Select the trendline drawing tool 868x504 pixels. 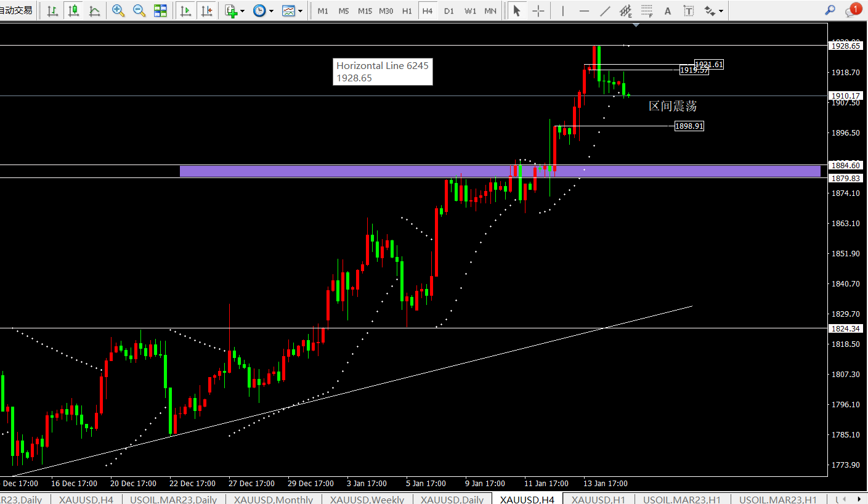click(x=605, y=10)
